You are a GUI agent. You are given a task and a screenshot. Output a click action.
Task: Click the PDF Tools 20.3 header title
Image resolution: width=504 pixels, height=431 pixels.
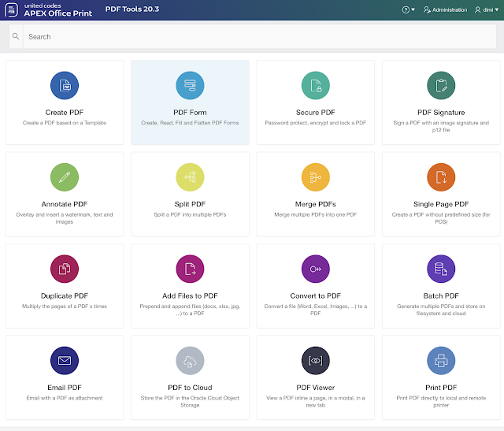click(132, 9)
